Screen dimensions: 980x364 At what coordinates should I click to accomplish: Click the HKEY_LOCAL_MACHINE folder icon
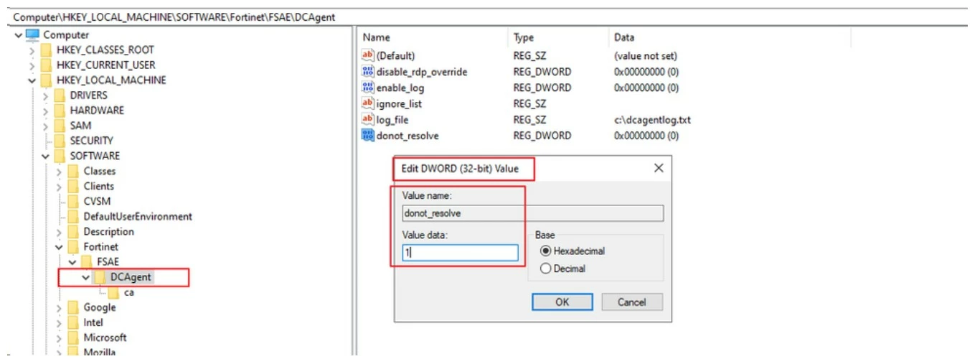coord(47,80)
